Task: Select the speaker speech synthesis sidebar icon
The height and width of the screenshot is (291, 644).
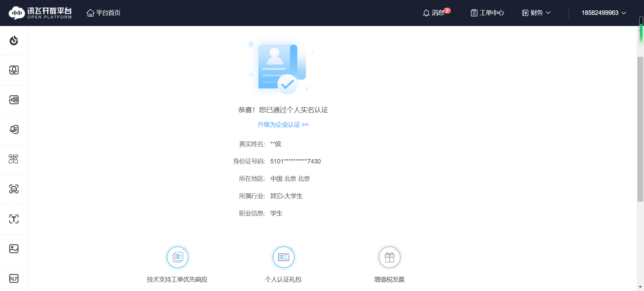Action: pyautogui.click(x=14, y=100)
